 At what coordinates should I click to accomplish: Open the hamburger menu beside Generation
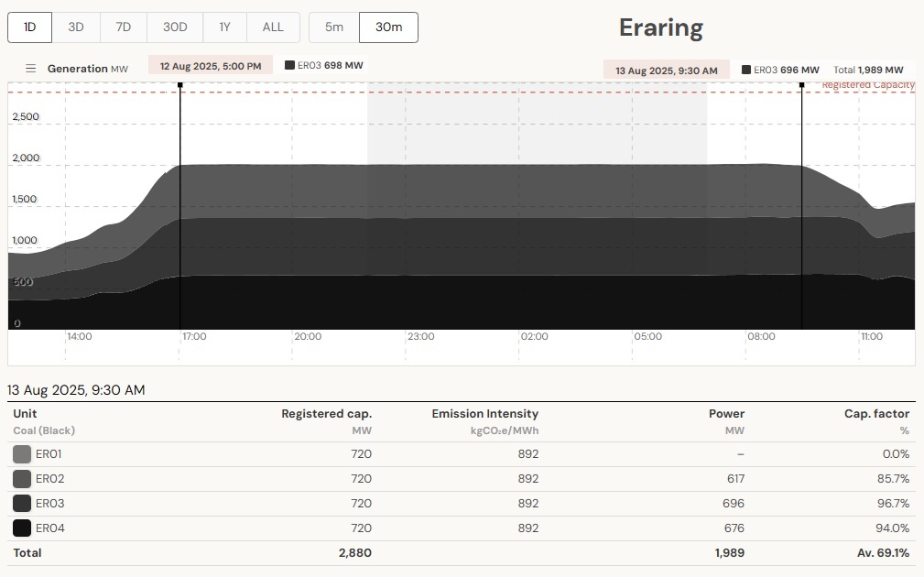[30, 69]
